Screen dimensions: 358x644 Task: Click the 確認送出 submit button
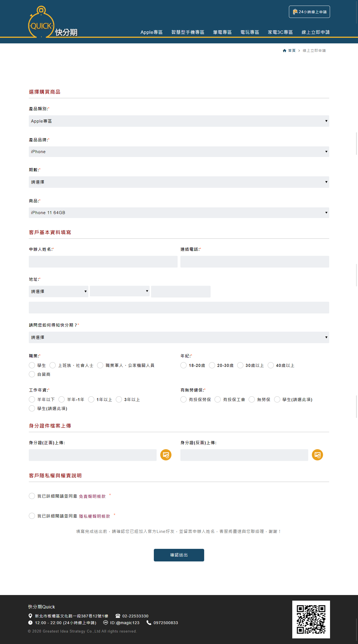[179, 555]
